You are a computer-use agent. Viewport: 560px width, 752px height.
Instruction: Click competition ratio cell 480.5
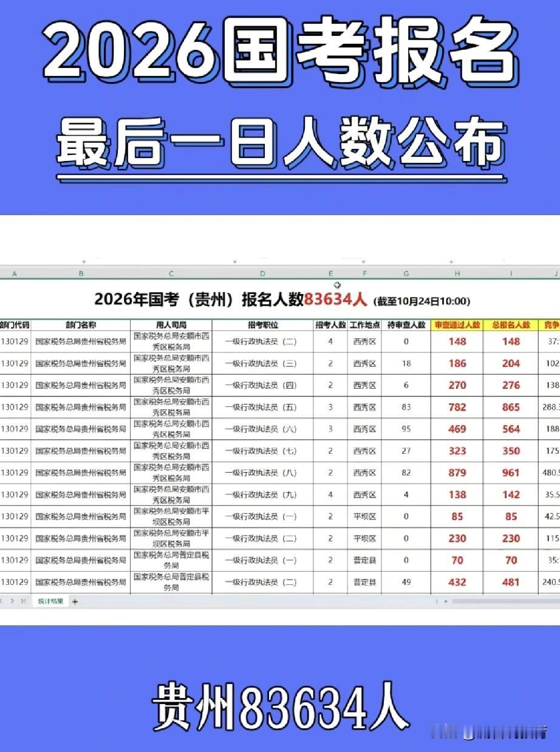click(x=550, y=473)
